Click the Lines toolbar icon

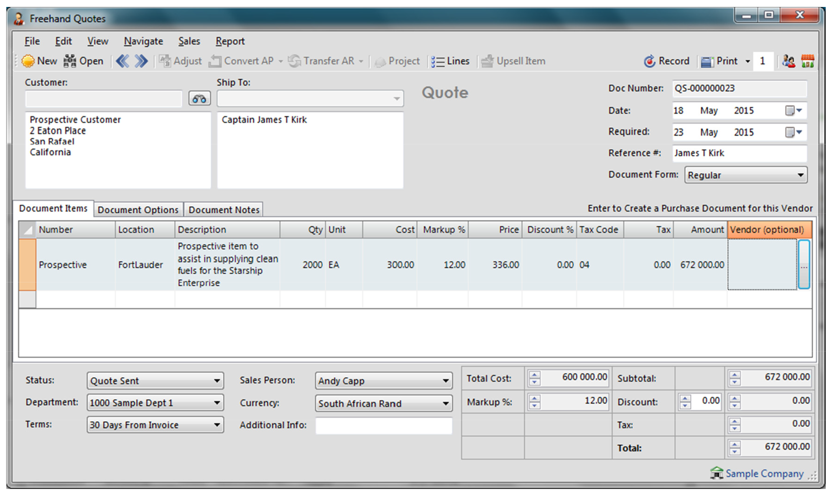tap(438, 61)
